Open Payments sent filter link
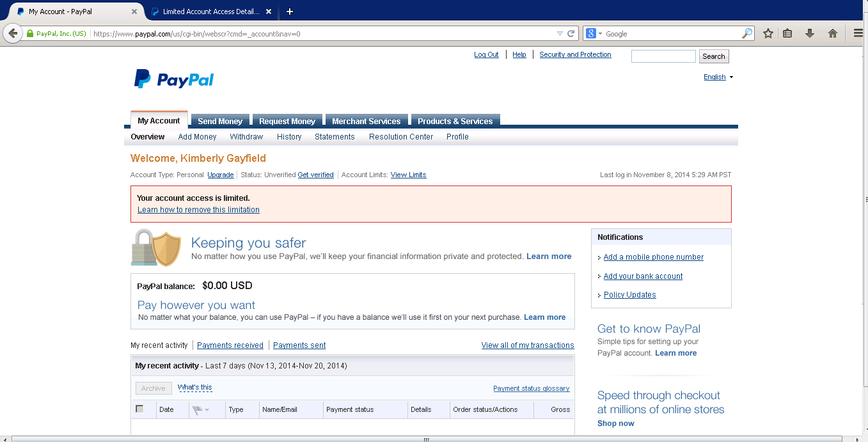The width and height of the screenshot is (868, 442). pyautogui.click(x=299, y=345)
